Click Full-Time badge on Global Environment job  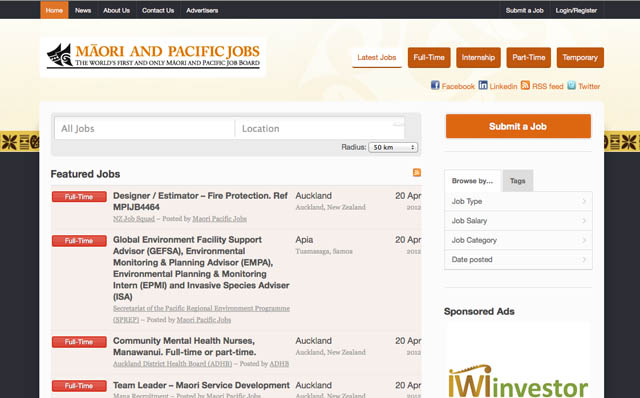[x=79, y=241]
